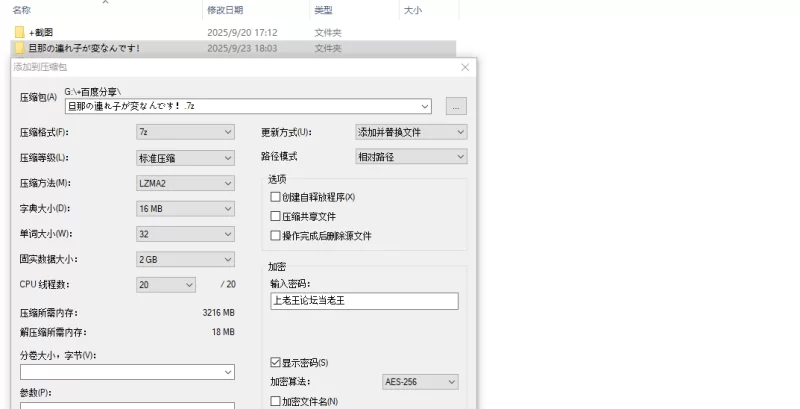Click the date 2025/9/23 18:03
The width and height of the screenshot is (800, 409).
coord(242,48)
